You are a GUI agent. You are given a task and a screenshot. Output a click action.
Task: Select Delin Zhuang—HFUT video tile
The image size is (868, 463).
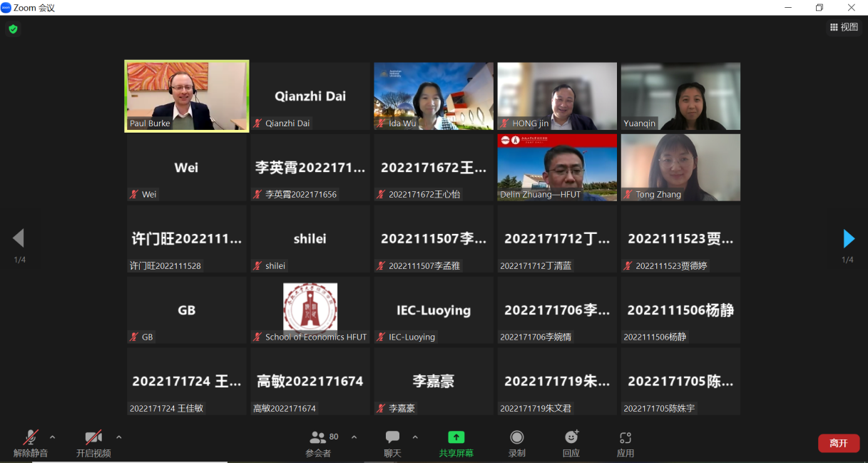557,168
